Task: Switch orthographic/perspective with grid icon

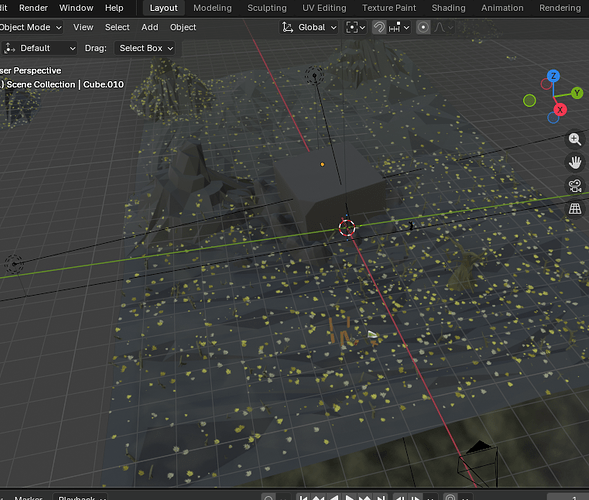Action: point(575,208)
